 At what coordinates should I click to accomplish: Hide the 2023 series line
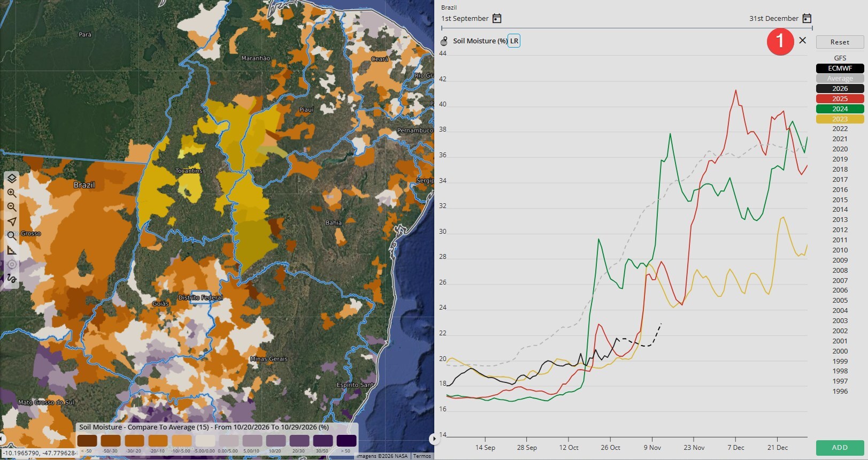click(840, 119)
